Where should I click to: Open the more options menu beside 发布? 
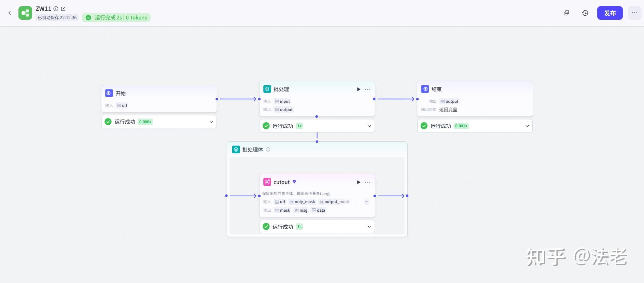(634, 13)
